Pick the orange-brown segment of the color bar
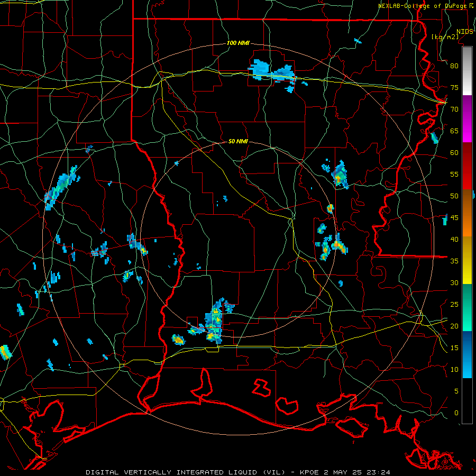 (x=467, y=213)
